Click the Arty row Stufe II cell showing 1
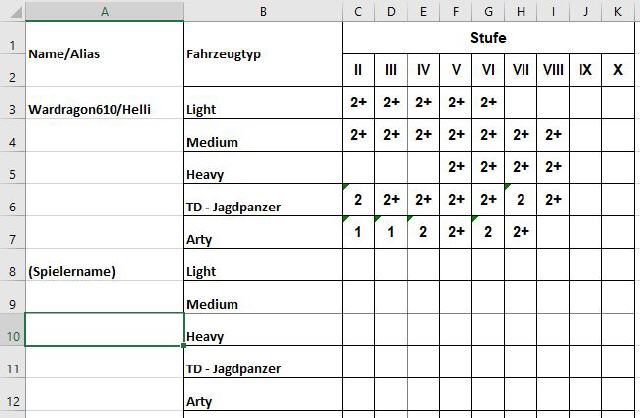This screenshot has width=640, height=418. [x=358, y=232]
